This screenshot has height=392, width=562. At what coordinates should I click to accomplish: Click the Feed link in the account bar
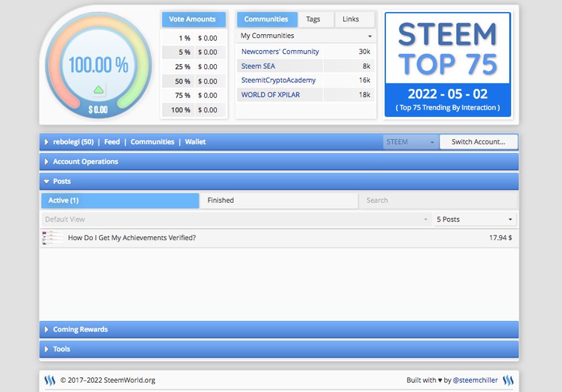point(112,142)
